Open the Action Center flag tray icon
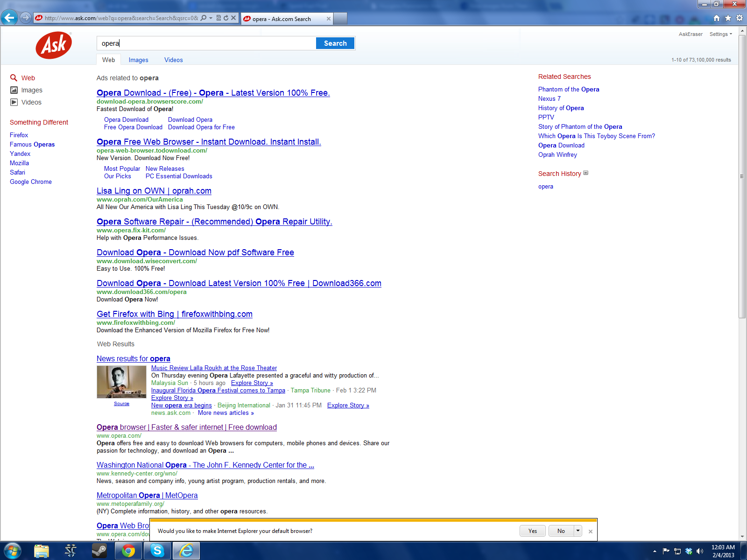The width and height of the screenshot is (747, 560). click(666, 551)
